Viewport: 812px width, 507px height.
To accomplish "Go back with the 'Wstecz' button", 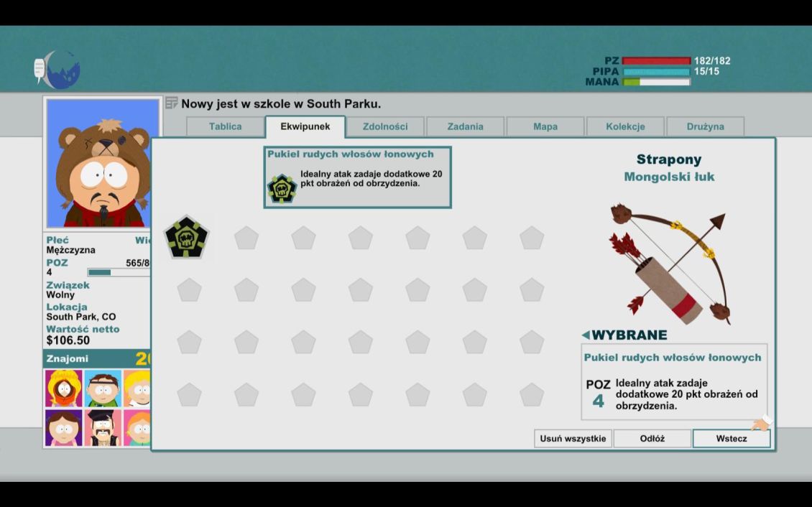I will coord(732,439).
